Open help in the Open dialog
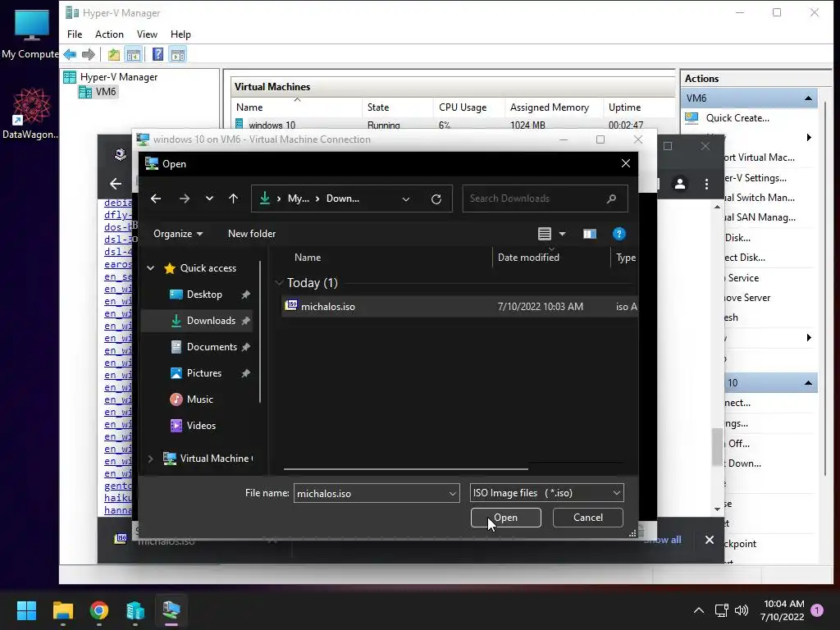 click(x=619, y=234)
